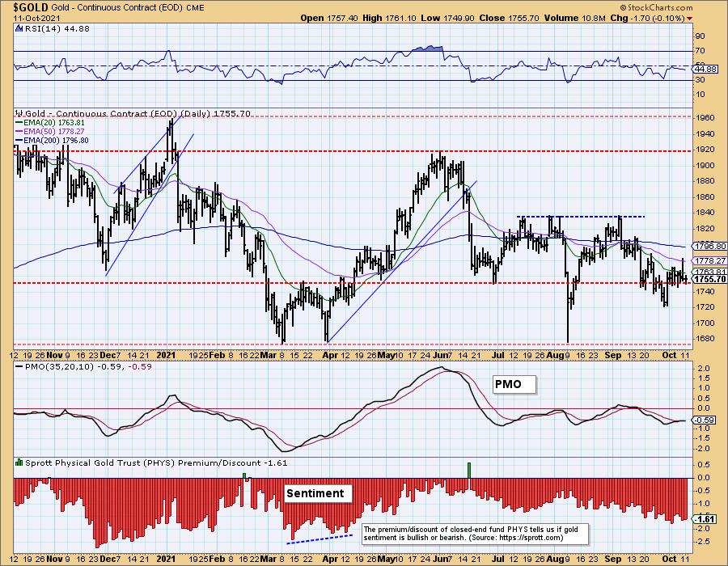Click the PMO(35,20,10) -0.59 label
728x566 pixels.
coord(88,366)
